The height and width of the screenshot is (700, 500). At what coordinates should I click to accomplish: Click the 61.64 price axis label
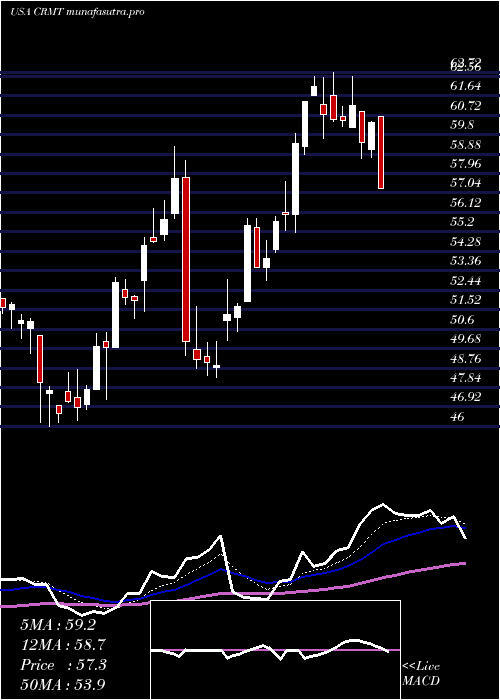[x=466, y=86]
